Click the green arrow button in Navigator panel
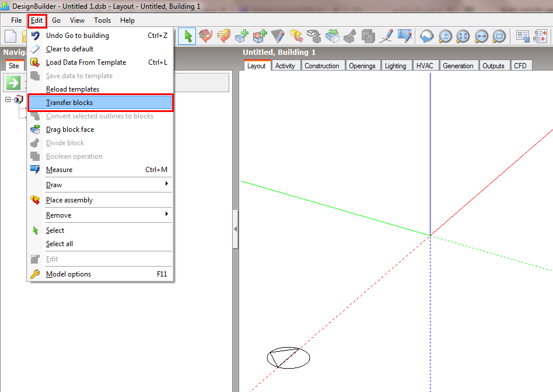 pyautogui.click(x=13, y=83)
